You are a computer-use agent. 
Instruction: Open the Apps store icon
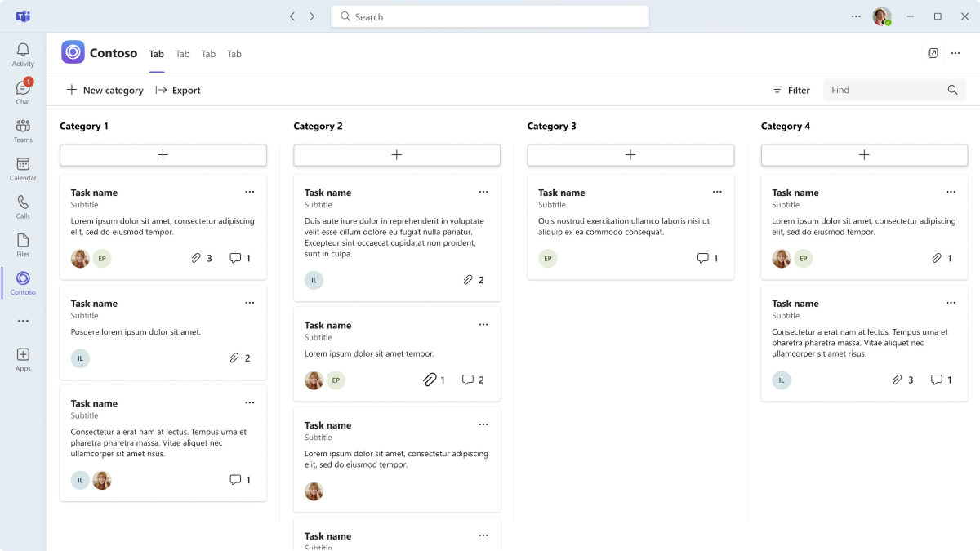point(23,359)
